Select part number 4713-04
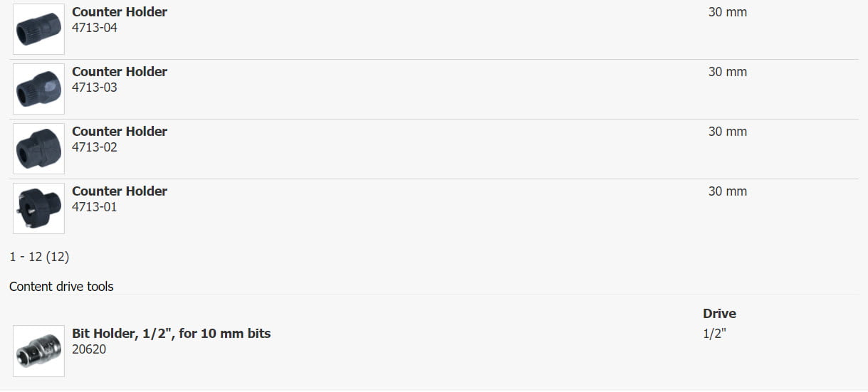Screen dimensions: 868x392 (x=95, y=28)
